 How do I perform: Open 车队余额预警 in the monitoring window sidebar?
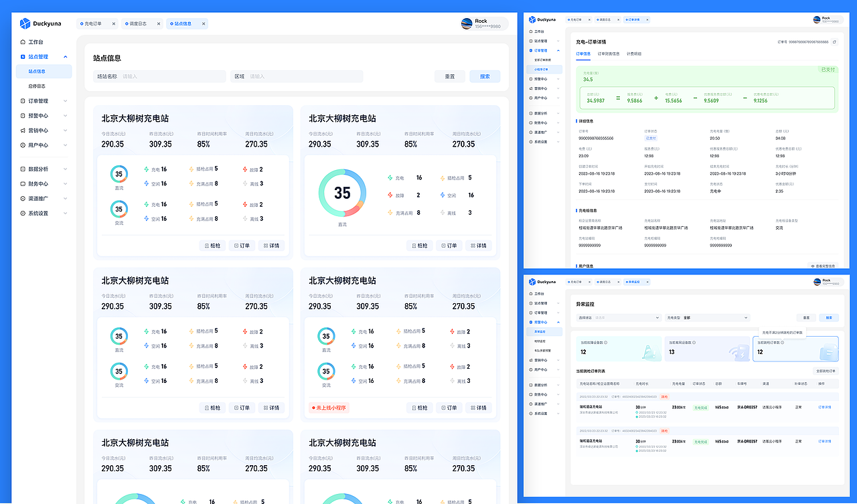click(542, 350)
